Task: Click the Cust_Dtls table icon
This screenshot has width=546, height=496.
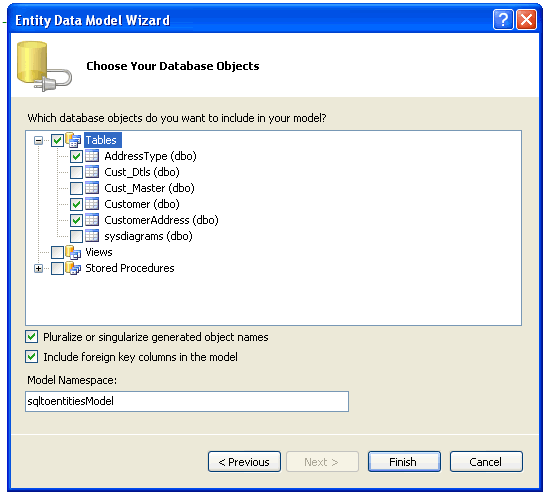Action: pyautogui.click(x=92, y=172)
